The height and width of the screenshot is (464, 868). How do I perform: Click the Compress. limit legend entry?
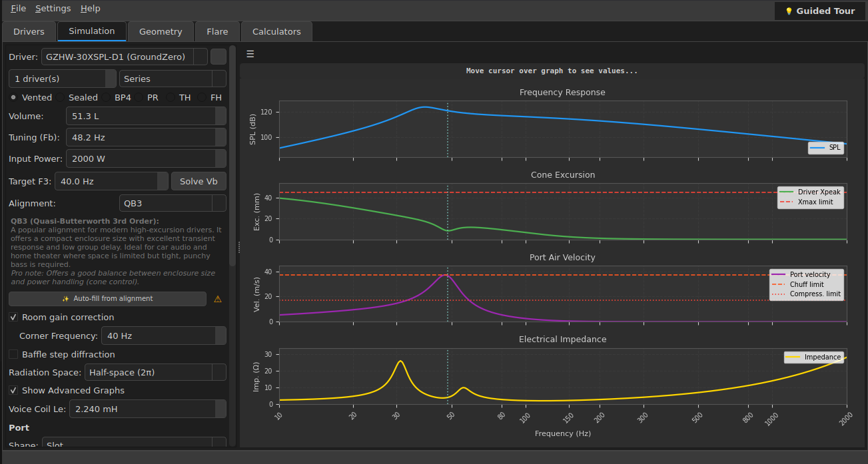point(806,294)
